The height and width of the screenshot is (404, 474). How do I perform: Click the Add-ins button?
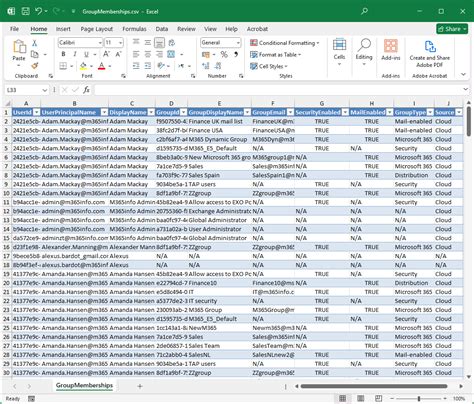[391, 50]
